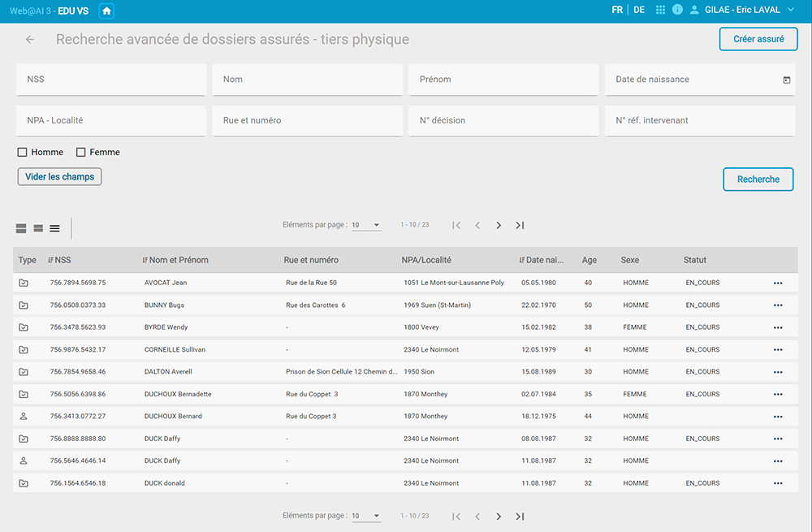Viewport: 812px width, 532px height.
Task: Click the Home icon in the header
Action: (x=106, y=11)
